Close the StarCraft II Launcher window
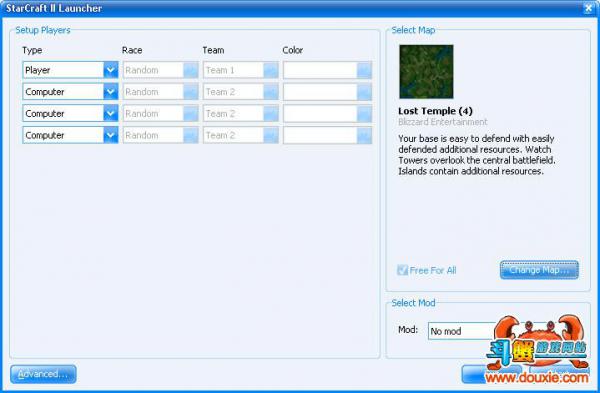Image resolution: width=600 pixels, height=393 pixels. click(x=589, y=8)
